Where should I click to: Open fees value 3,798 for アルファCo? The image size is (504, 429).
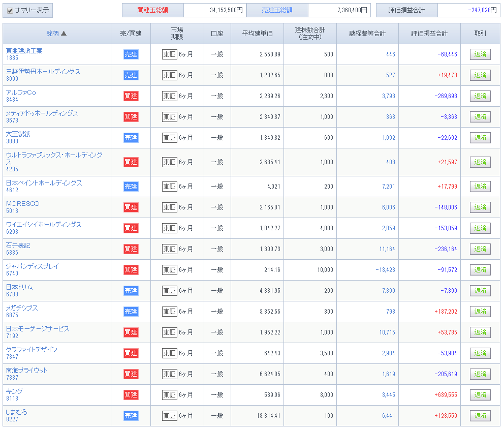389,96
